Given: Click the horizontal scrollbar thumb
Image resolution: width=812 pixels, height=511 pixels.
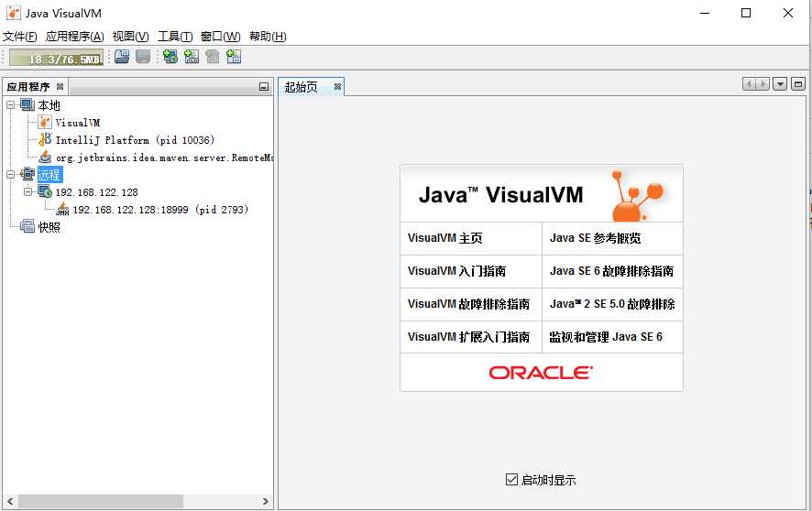Looking at the screenshot, I should click(101, 501).
